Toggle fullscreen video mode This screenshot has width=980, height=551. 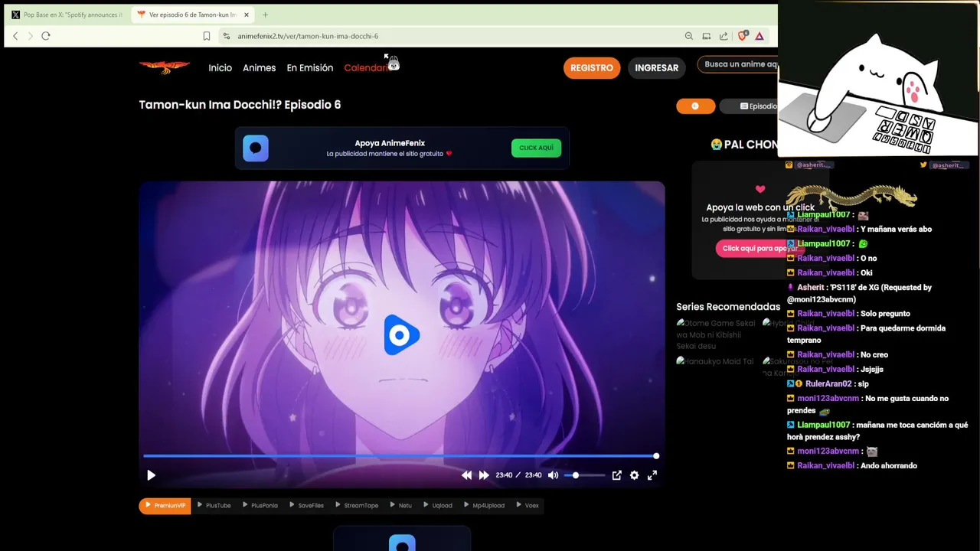(652, 475)
